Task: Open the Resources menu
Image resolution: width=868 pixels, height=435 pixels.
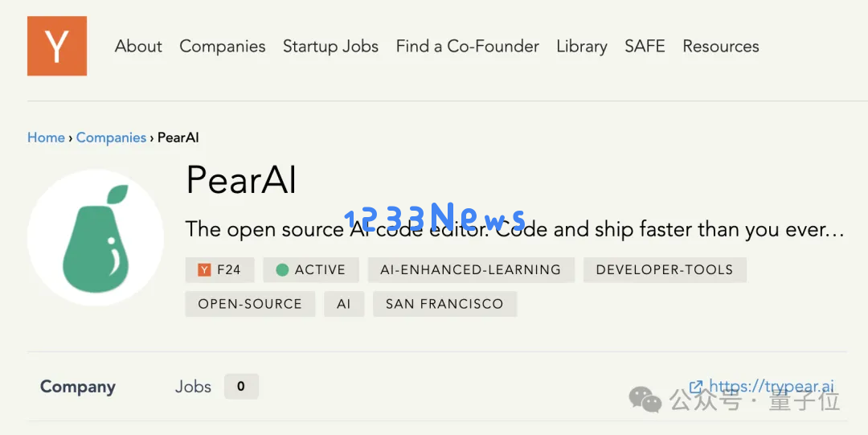Action: click(x=721, y=46)
